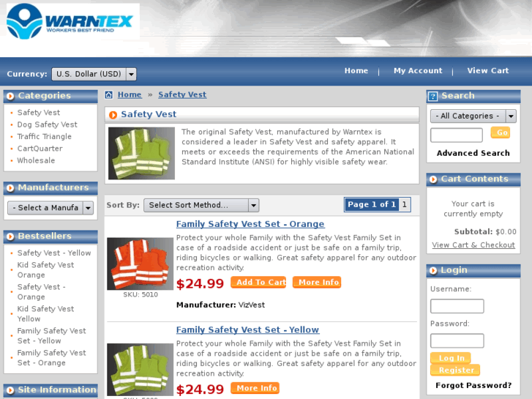Open My Account in top navigation
Viewport: 532px width, 399px height.
418,70
